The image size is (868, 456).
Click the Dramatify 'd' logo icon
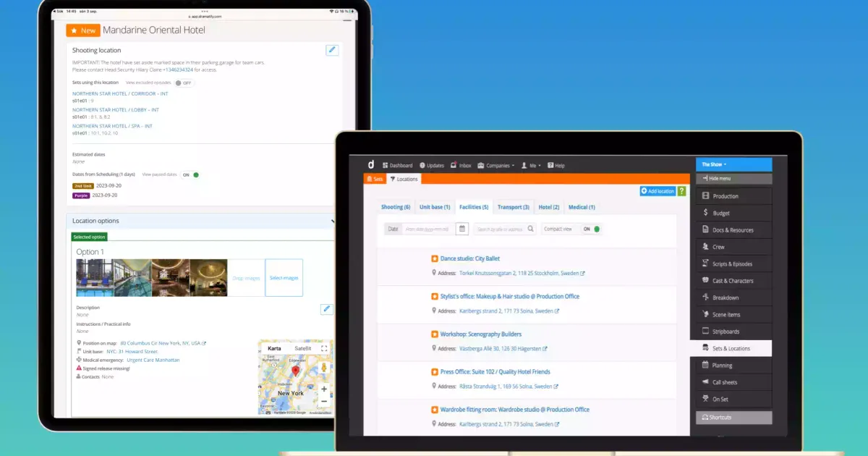(x=370, y=165)
